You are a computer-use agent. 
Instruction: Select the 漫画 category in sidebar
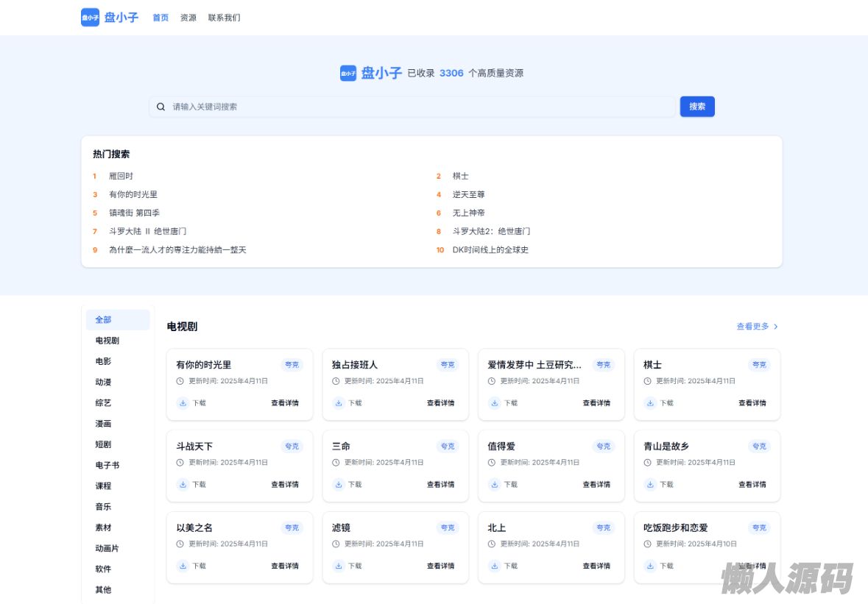118,424
